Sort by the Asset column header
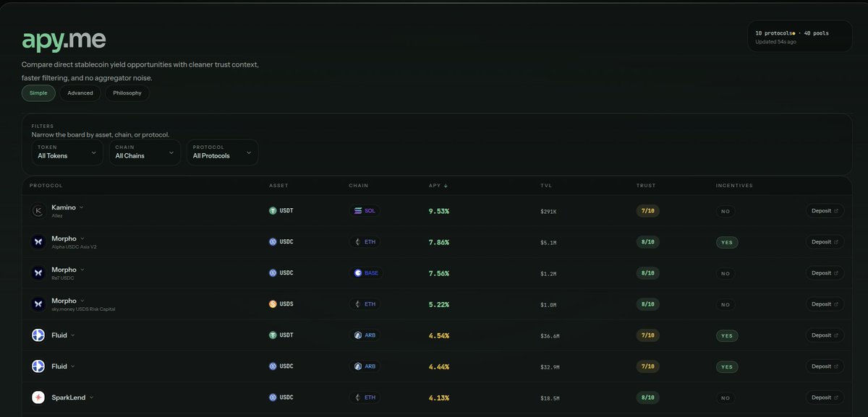Screen dimensions: 868x417 coord(278,186)
